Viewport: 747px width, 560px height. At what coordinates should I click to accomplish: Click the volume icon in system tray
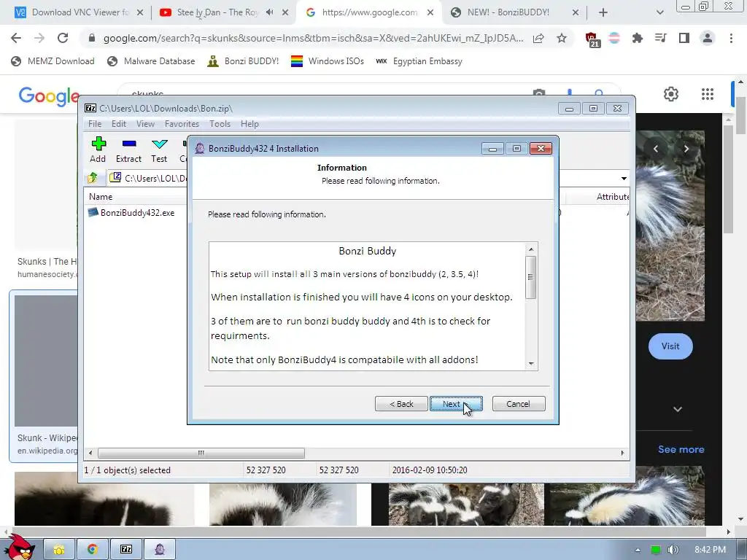(673, 550)
